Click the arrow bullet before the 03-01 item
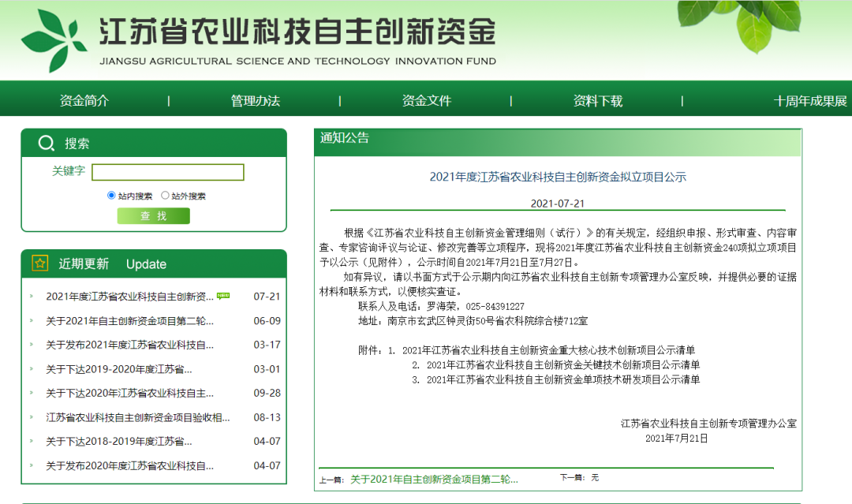Viewport: 852px width, 504px height. click(x=30, y=368)
